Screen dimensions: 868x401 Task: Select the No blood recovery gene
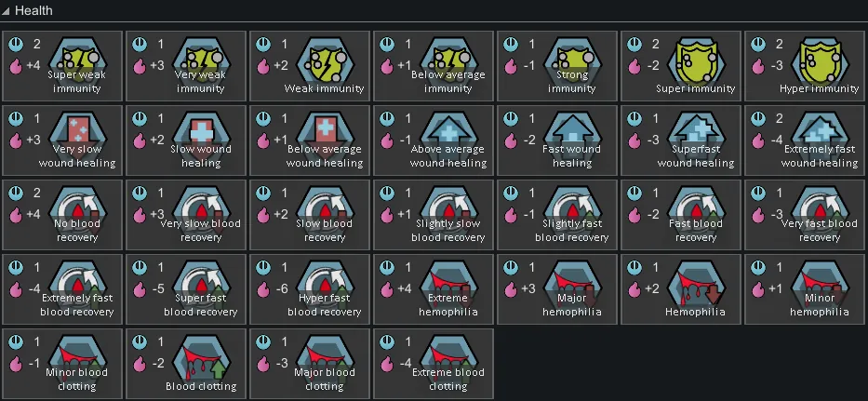(62, 215)
